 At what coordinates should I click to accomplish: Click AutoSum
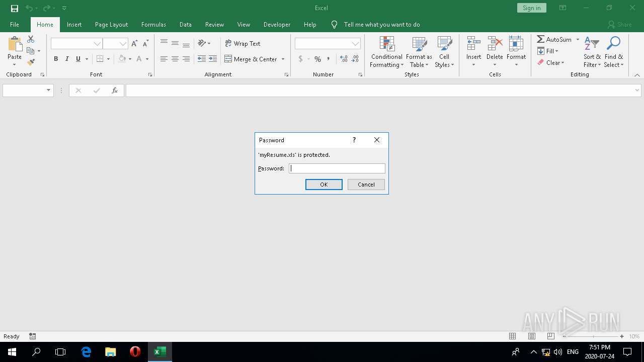click(x=554, y=39)
